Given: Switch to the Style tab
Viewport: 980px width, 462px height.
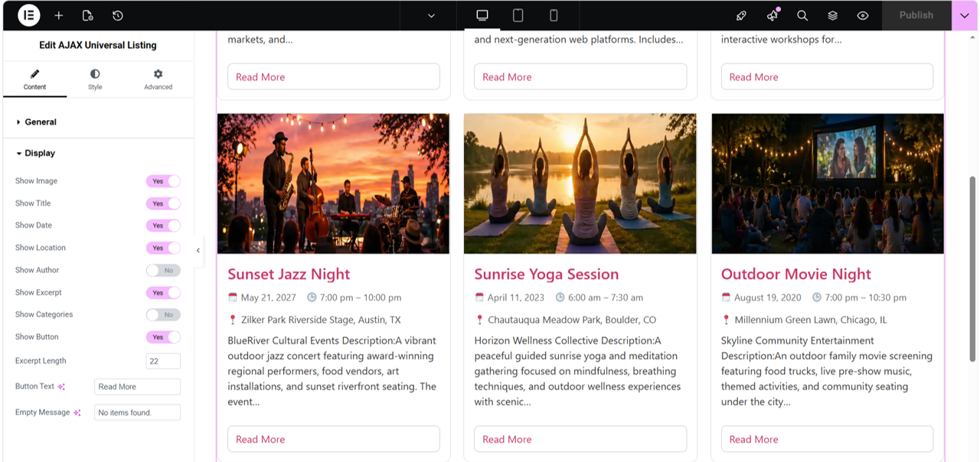Looking at the screenshot, I should click(95, 80).
